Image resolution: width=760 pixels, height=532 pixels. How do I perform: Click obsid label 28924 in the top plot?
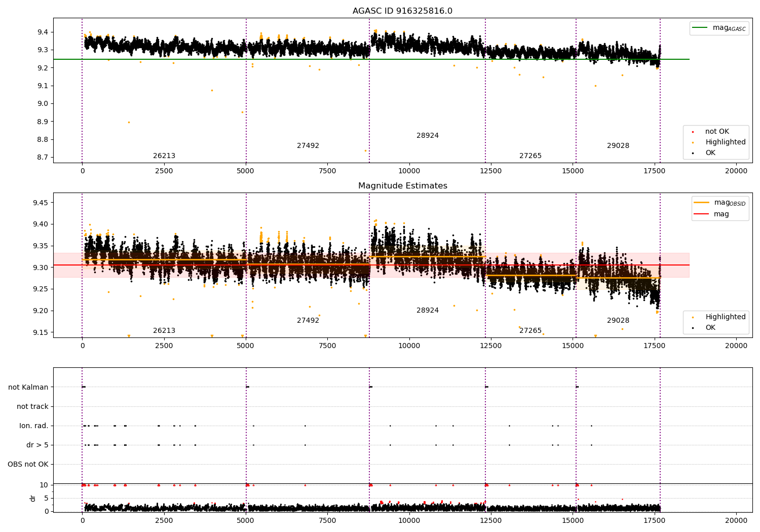(x=428, y=136)
